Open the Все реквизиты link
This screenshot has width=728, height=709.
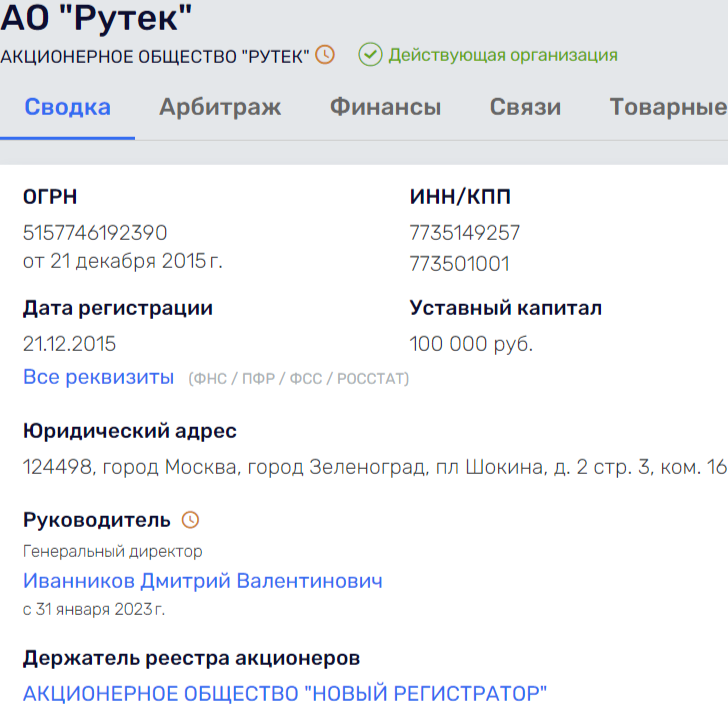tap(98, 377)
